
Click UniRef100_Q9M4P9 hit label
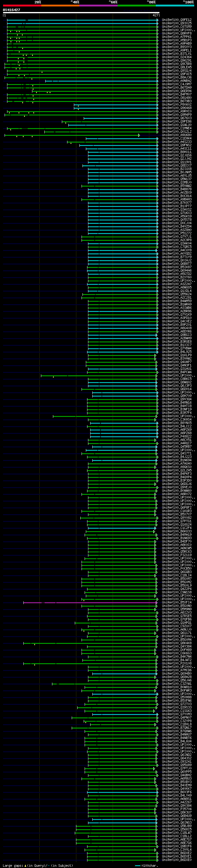click(x=177, y=115)
